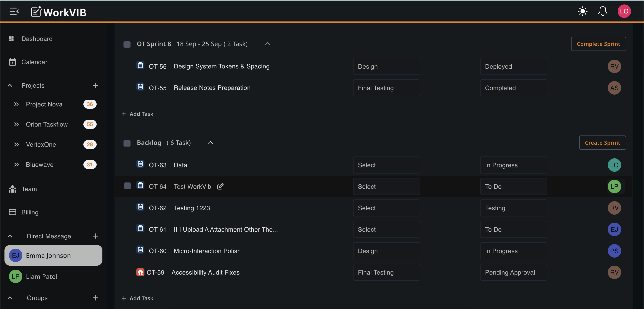
Task: Click the edit pencil icon beside Test WorkVib
Action: tap(220, 186)
